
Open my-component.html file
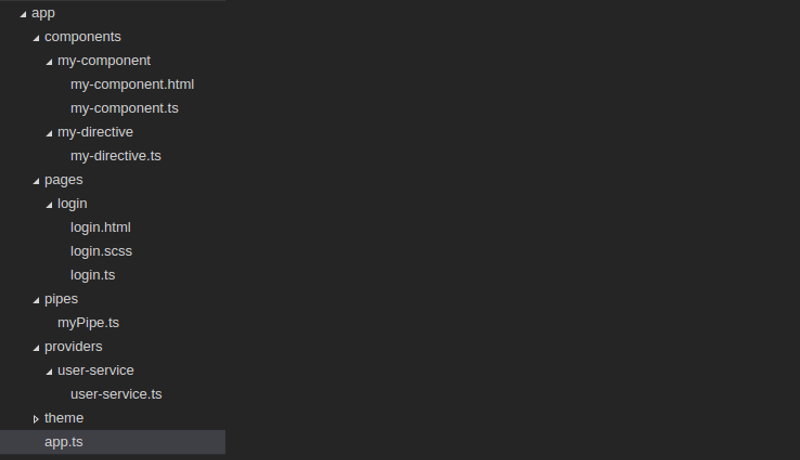pos(132,84)
